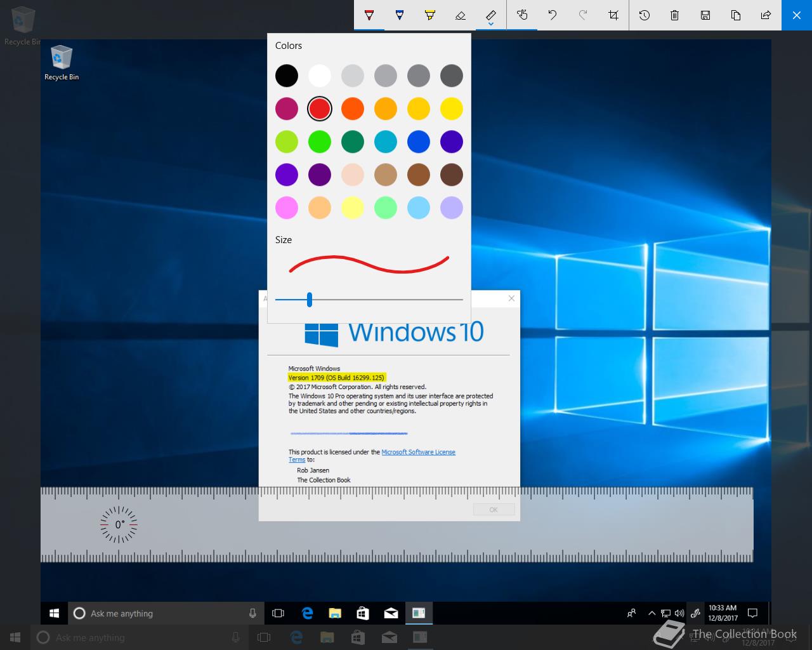Click the redo arrow button
This screenshot has width=812, height=650.
pos(583,15)
